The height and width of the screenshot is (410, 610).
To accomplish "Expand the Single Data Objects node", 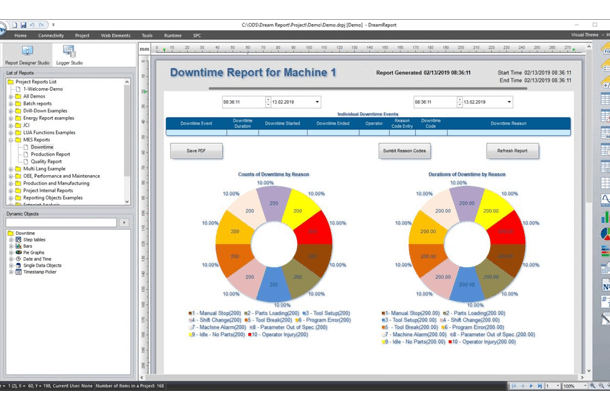I will (x=11, y=265).
